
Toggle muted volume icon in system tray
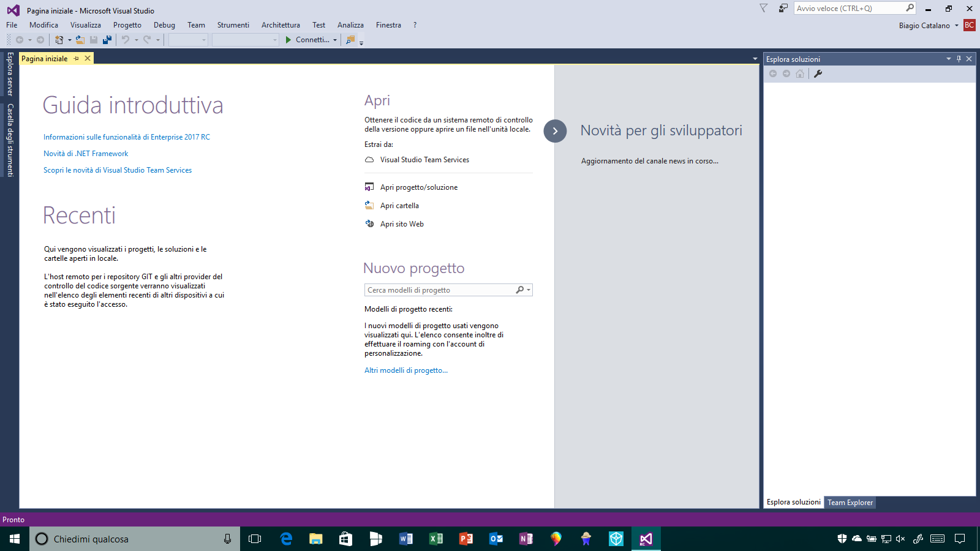900,539
